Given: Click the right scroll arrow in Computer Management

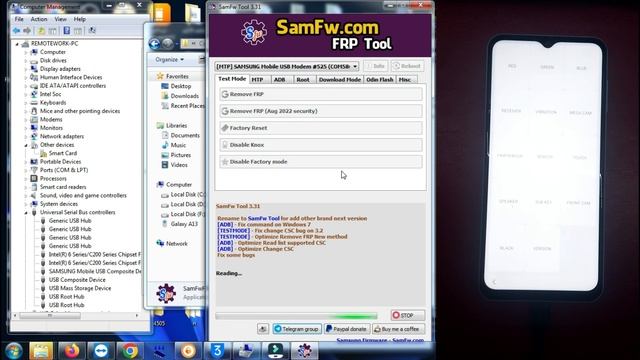Looking at the screenshot, I should tap(137, 315).
